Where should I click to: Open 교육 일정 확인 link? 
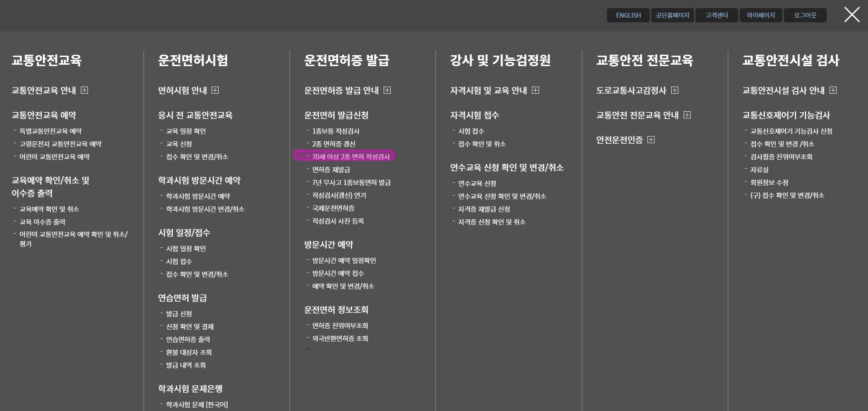point(186,131)
